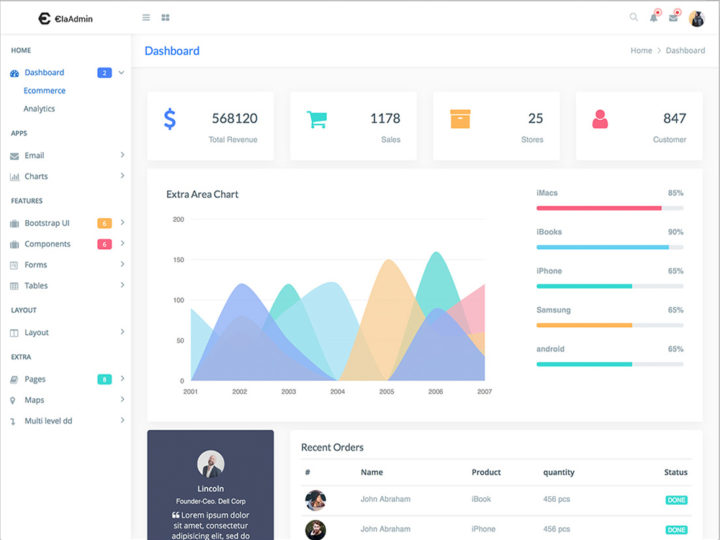Click the Layout columns icon in sidebar
720x540 pixels.
[14, 333]
